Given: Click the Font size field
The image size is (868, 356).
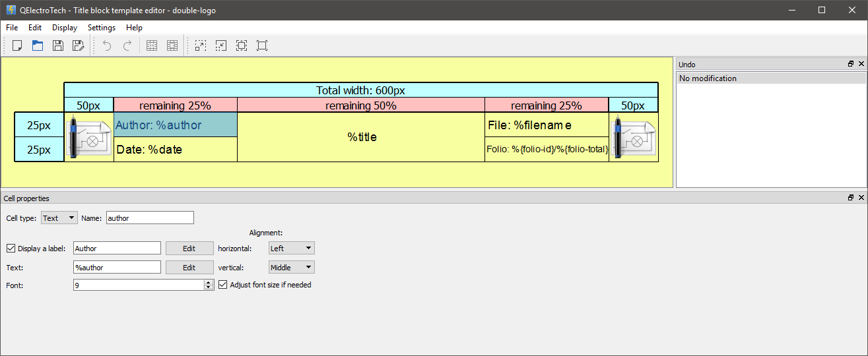Looking at the screenshot, I should [x=139, y=285].
